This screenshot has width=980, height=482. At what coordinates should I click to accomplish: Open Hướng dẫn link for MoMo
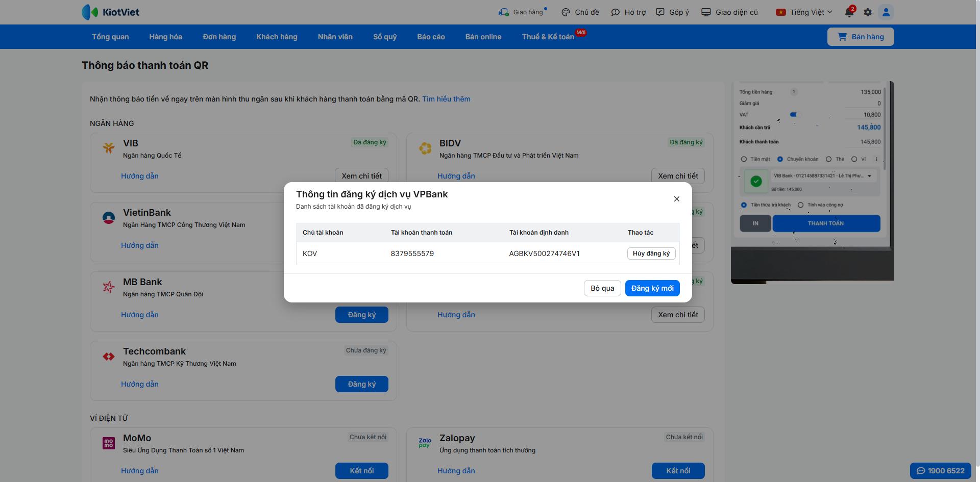point(140,471)
